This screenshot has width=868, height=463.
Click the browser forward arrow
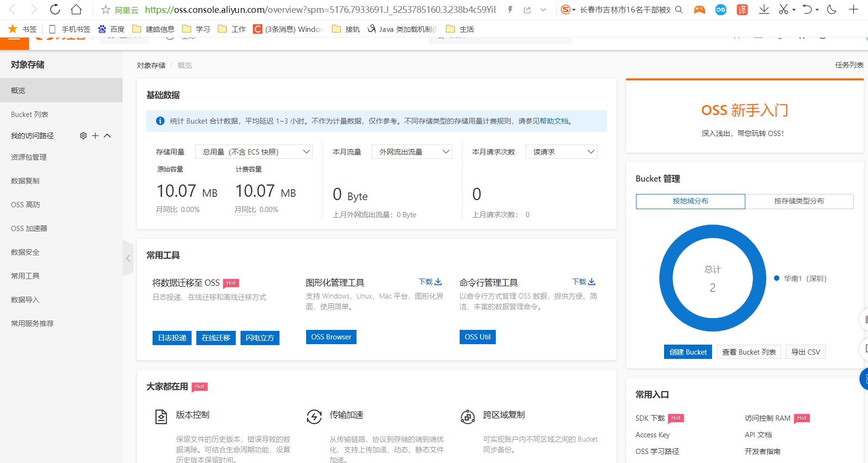click(33, 10)
